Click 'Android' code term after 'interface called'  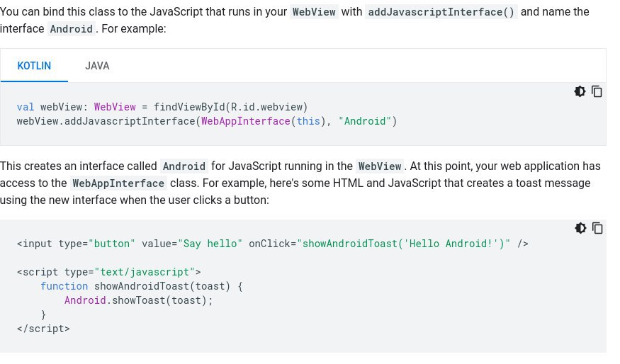[x=184, y=166]
